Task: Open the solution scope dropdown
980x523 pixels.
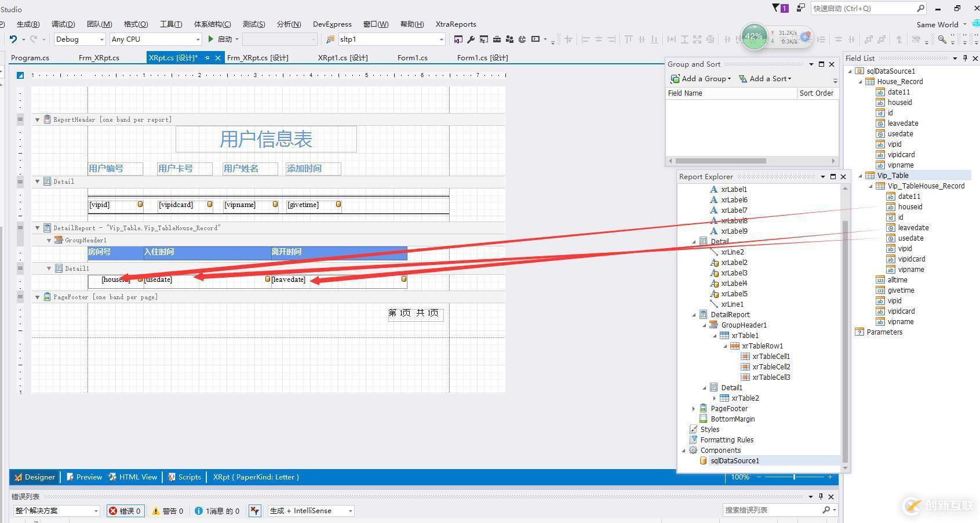Action: pos(96,511)
